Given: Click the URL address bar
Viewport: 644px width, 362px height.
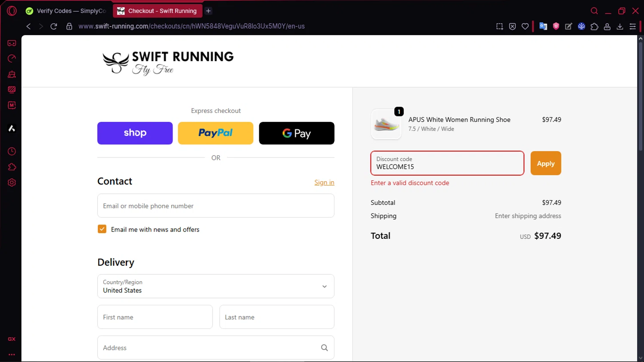Looking at the screenshot, I should coord(191,26).
